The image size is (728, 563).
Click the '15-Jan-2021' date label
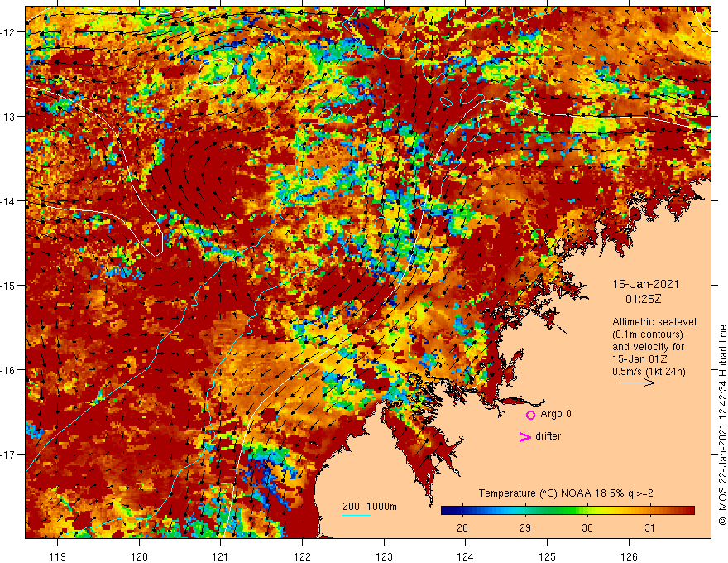tap(646, 284)
